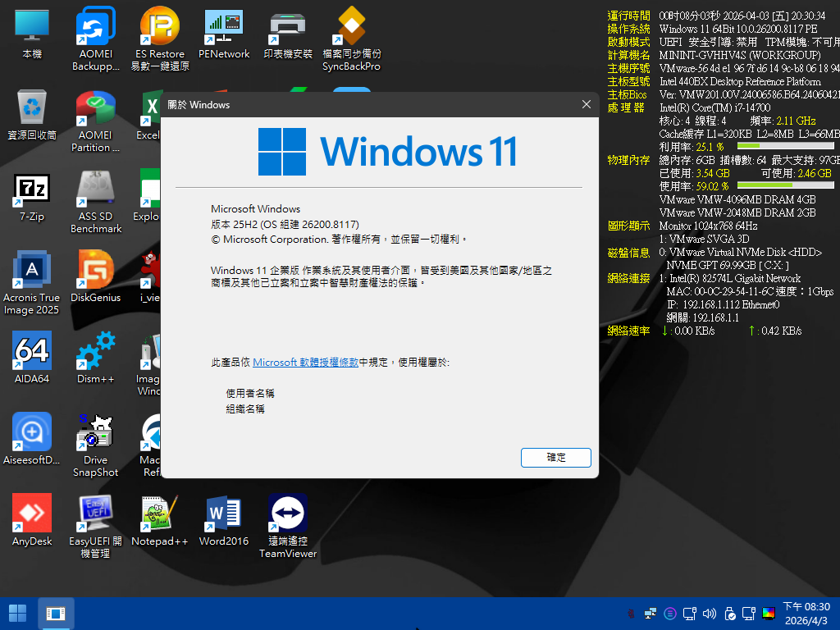The width and height of the screenshot is (840, 630).
Task: Launch the 7-Zip desktop shortcut
Action: click(32, 190)
